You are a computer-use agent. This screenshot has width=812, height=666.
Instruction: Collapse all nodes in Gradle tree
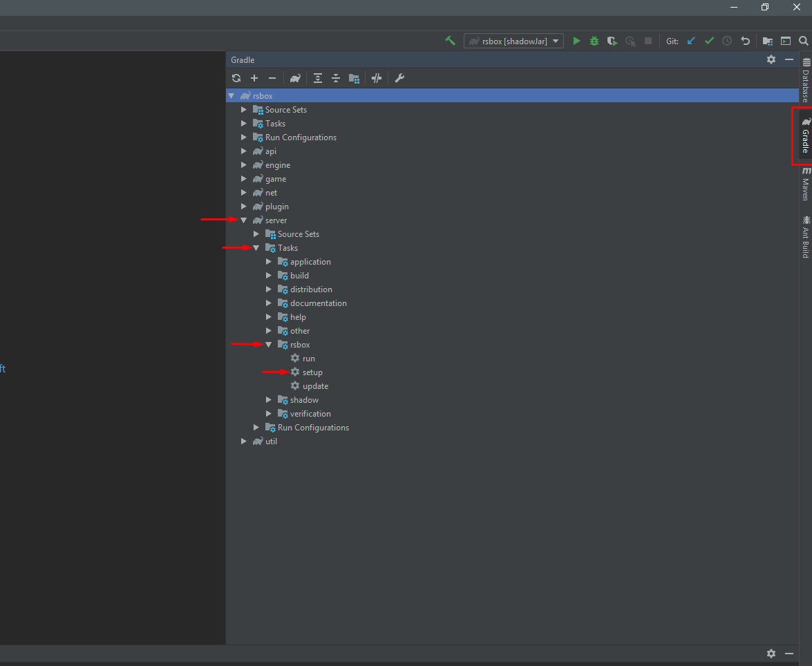pos(336,78)
